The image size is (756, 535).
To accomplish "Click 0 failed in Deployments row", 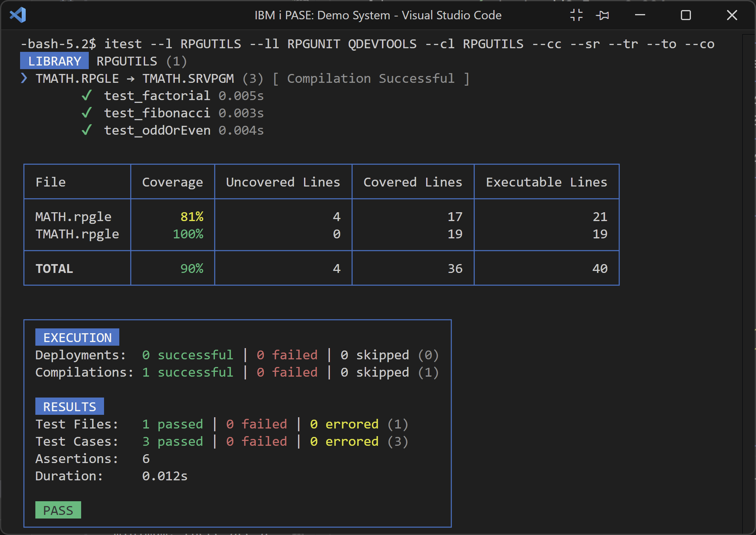I will point(287,355).
